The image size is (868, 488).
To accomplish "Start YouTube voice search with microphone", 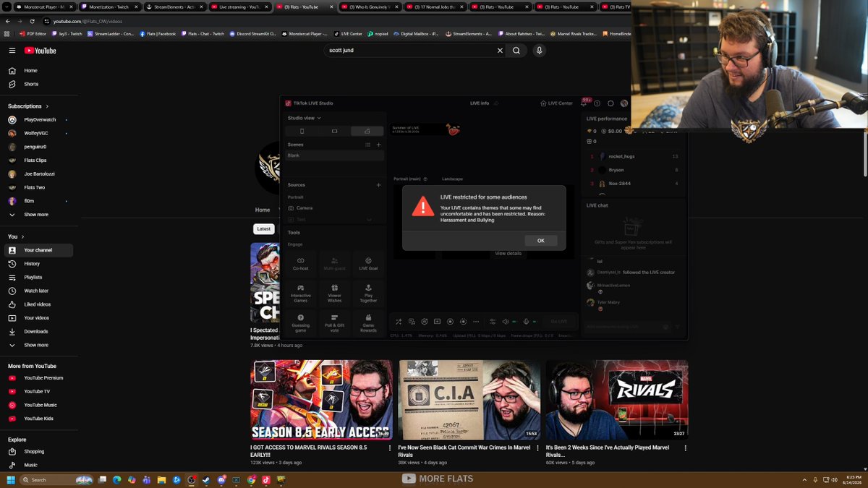I will 539,51.
